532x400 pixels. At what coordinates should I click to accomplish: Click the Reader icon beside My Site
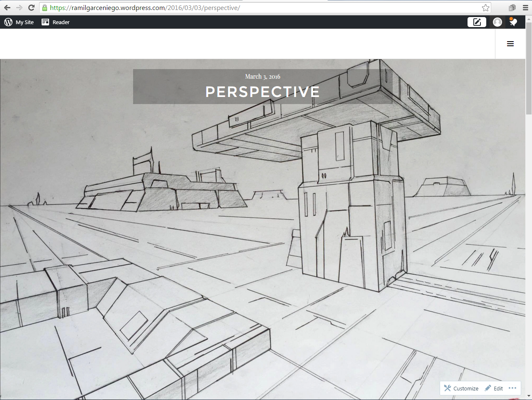pos(45,22)
